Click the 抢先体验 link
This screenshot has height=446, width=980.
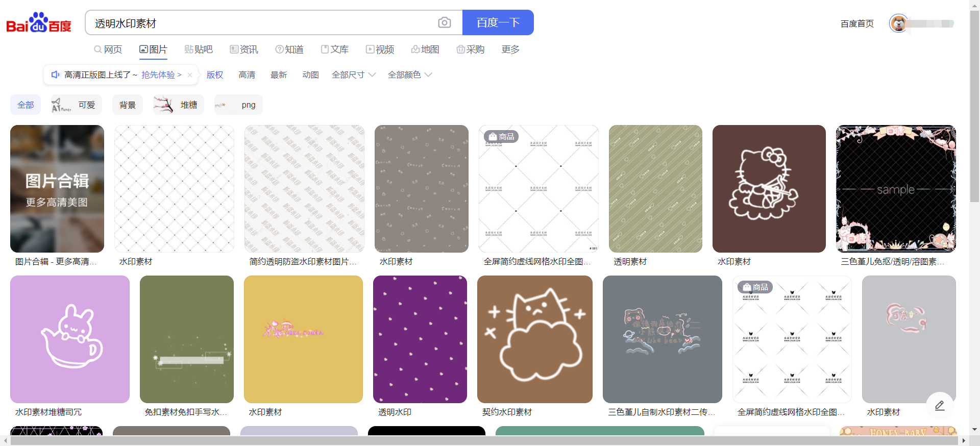pyautogui.click(x=161, y=75)
